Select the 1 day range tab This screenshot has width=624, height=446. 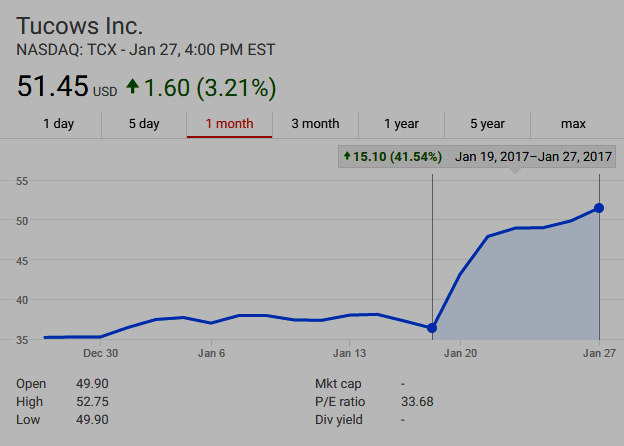point(58,124)
